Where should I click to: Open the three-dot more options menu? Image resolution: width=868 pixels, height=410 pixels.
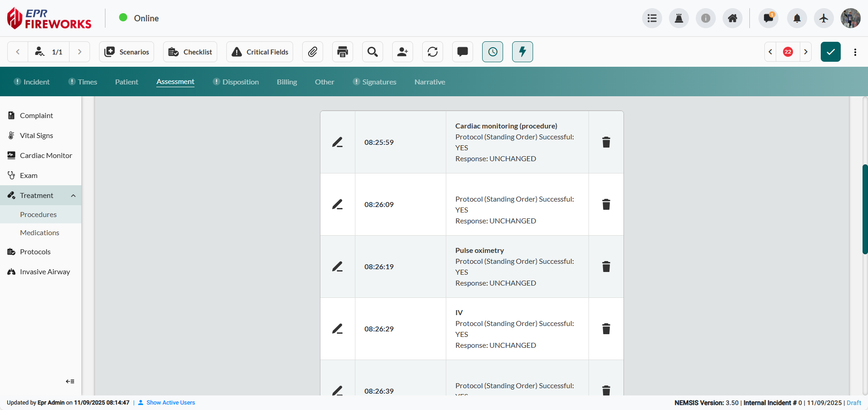pyautogui.click(x=855, y=52)
